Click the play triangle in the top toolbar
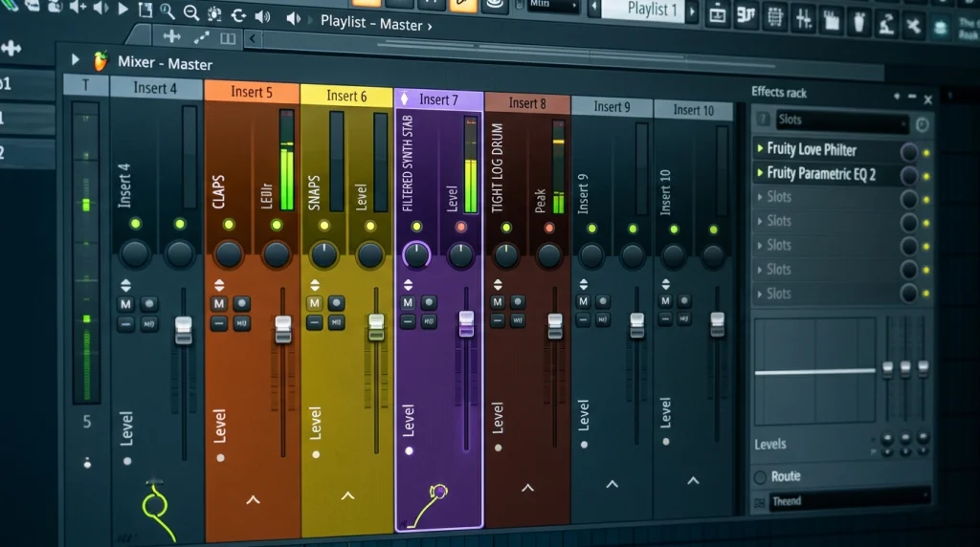 click(122, 9)
